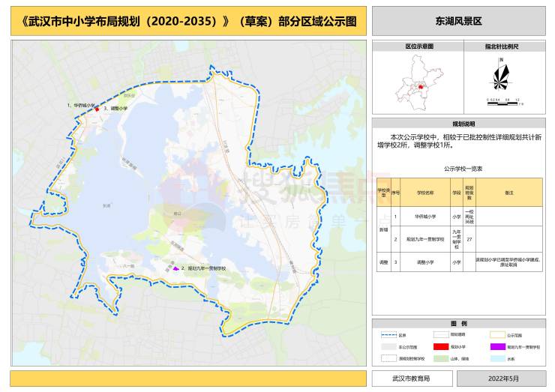Click the yellow-outlined 公示范围 legend swatch
Viewport: 555px width, 392px height.
(x=497, y=335)
